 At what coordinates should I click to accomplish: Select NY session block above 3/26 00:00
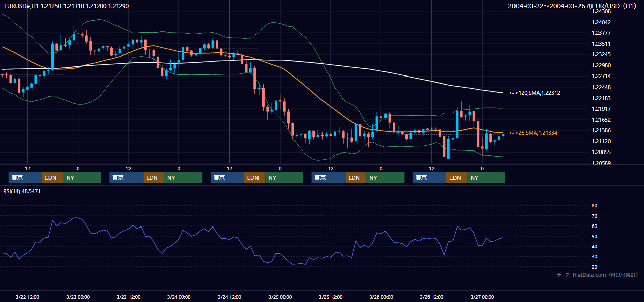coord(385,178)
